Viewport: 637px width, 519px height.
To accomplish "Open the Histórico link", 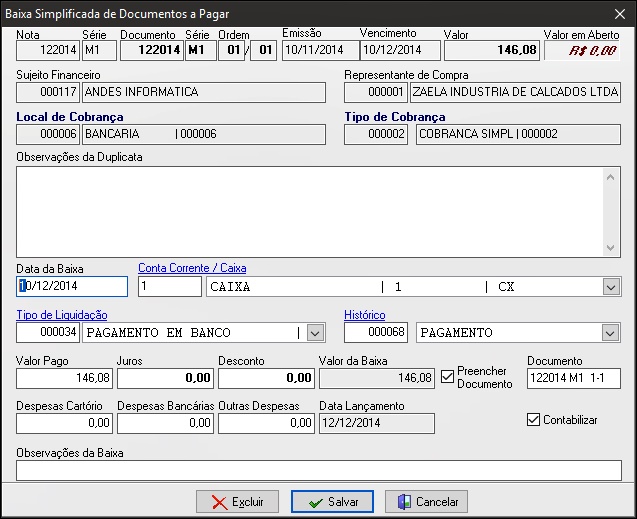I will click(364, 315).
